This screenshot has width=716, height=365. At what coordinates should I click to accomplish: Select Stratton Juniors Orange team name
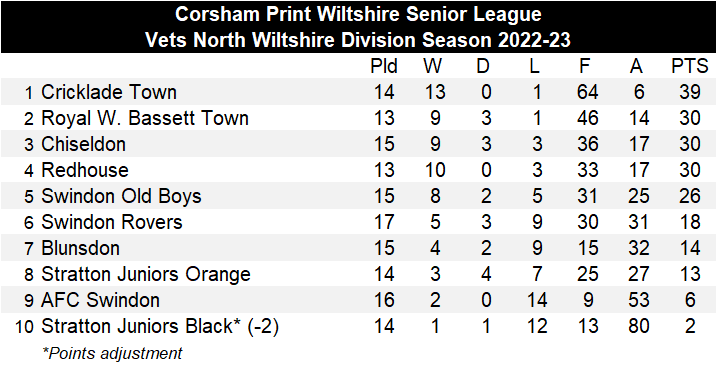(146, 275)
